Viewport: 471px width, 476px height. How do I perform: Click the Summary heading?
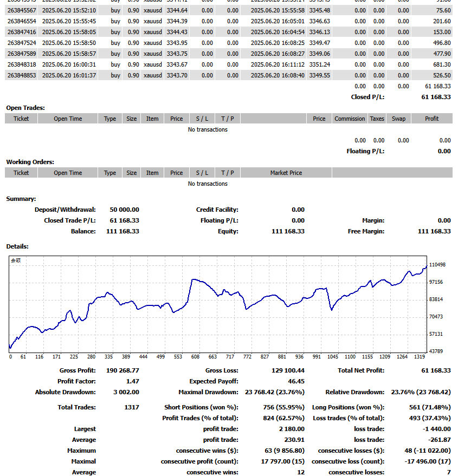point(21,199)
